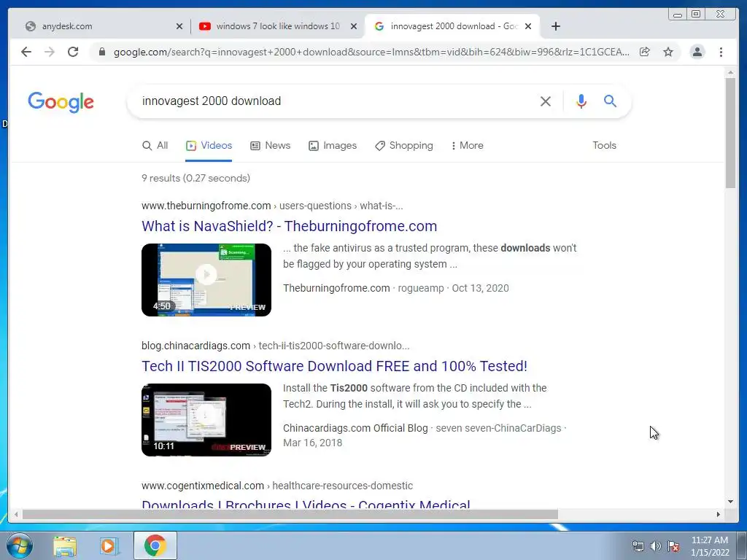Expand the More search categories menu
Screen dimensions: 747x560
(x=468, y=146)
